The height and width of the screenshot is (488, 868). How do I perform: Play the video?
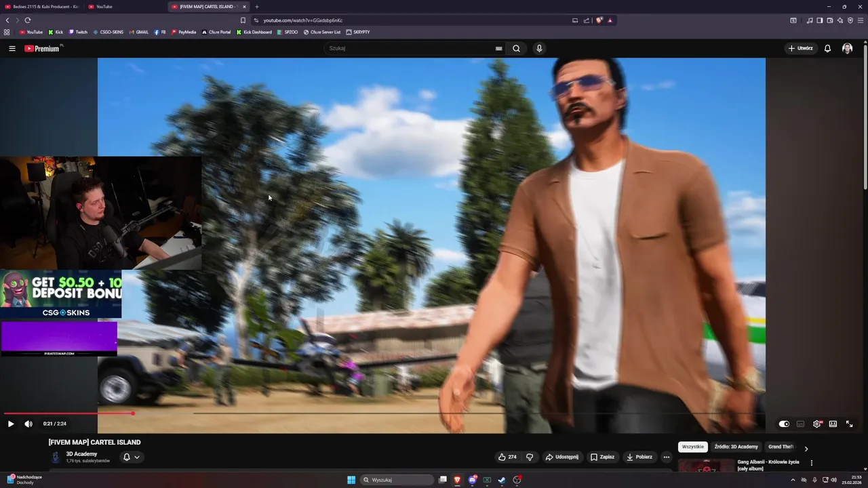(x=10, y=424)
